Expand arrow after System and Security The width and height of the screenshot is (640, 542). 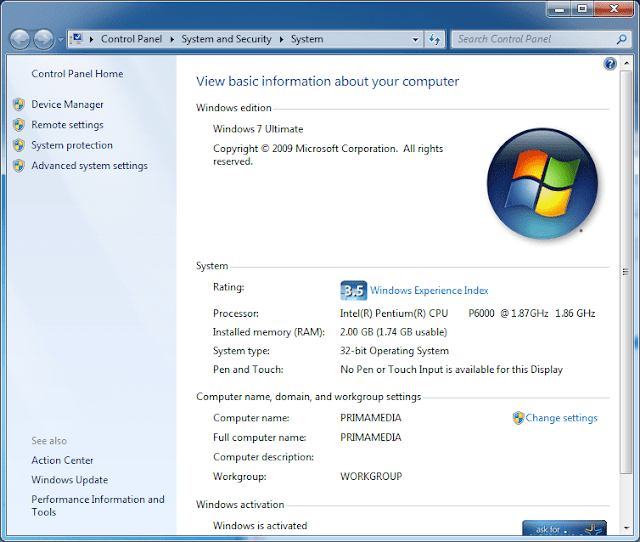tap(281, 39)
